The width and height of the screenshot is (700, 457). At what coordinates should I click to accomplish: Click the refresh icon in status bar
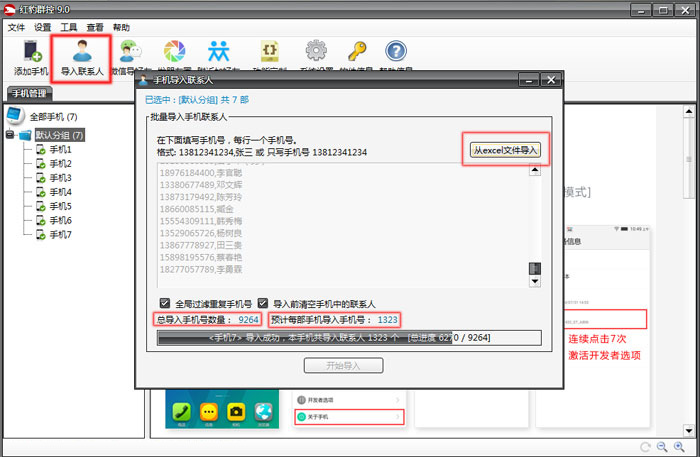(645, 447)
